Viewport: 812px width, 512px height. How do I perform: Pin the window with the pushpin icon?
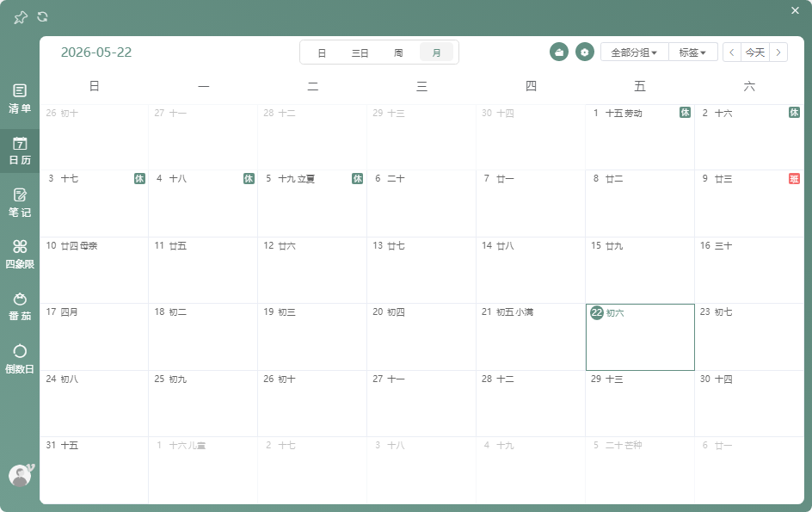click(x=20, y=17)
